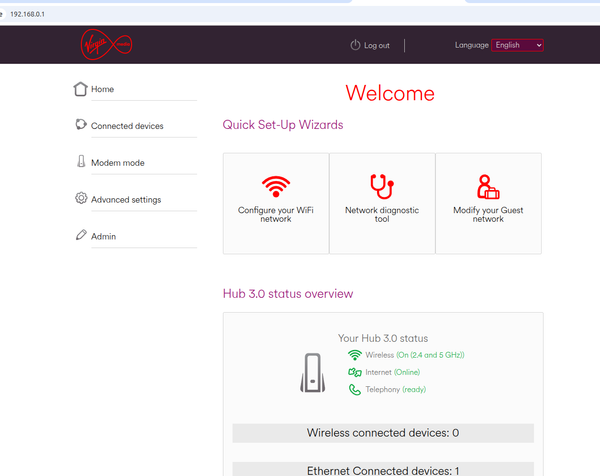The width and height of the screenshot is (600, 476).
Task: Click Wireless connected devices: 0 bar
Action: point(383,433)
